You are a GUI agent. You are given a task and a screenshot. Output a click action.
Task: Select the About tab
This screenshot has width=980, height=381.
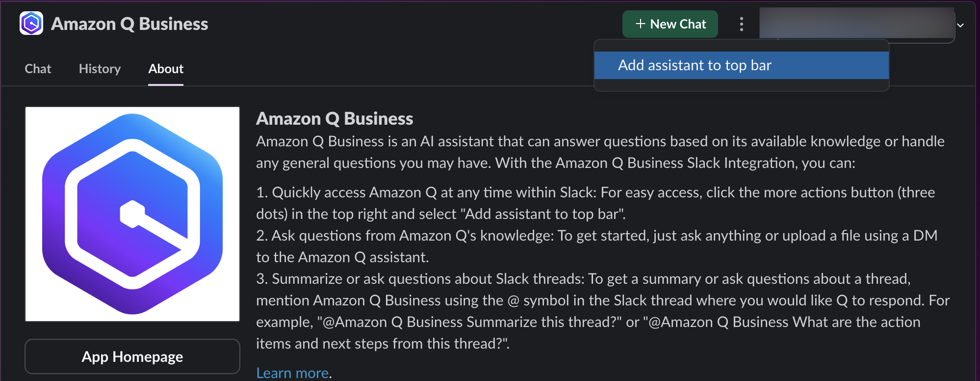pos(166,69)
